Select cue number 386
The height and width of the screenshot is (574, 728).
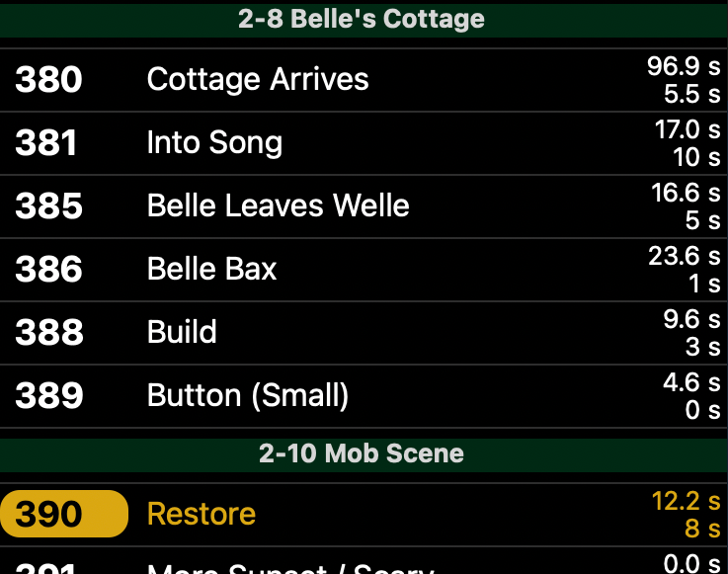pos(48,270)
